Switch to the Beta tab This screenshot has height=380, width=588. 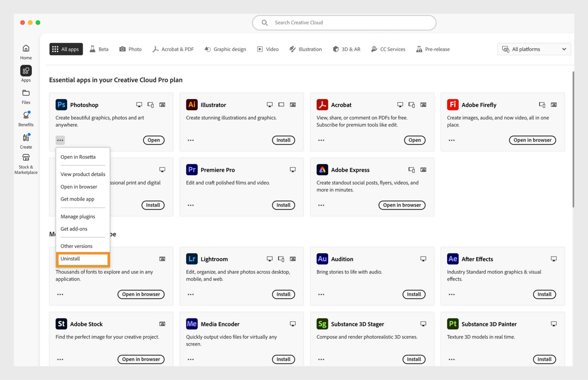99,49
